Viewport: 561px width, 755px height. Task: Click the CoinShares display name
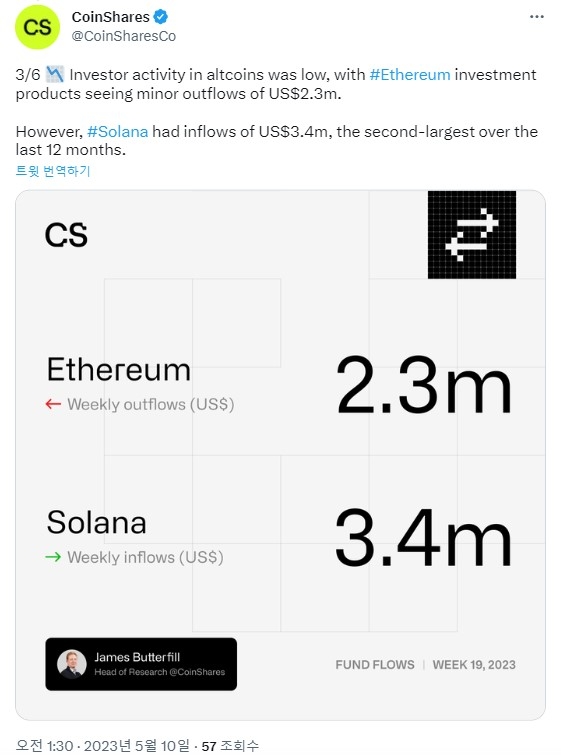click(110, 17)
